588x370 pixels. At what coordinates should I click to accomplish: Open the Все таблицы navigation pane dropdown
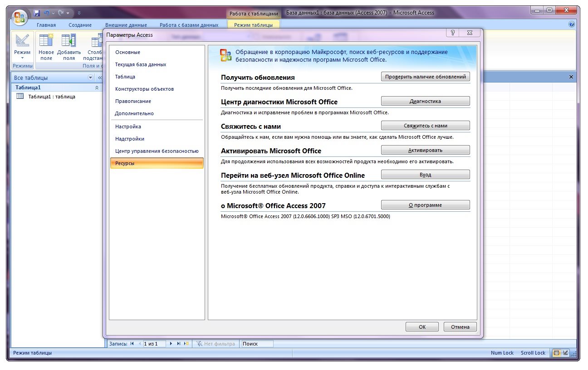(x=90, y=78)
